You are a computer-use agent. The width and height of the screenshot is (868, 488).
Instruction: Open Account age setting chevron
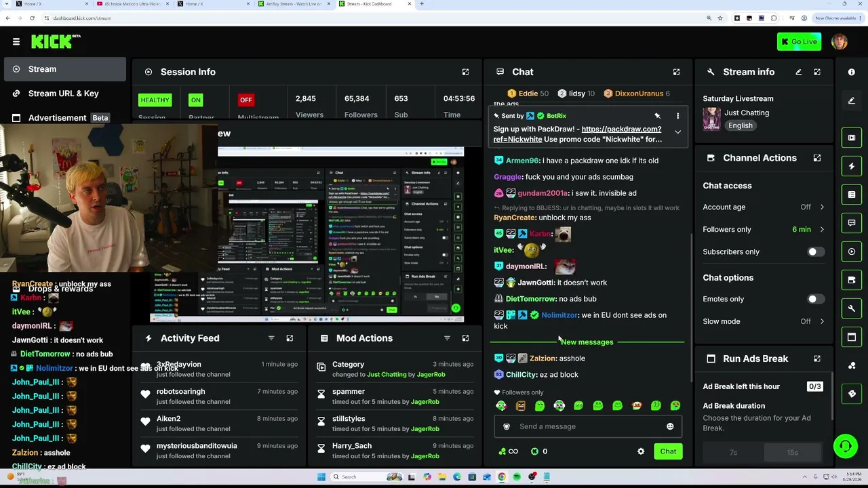coord(822,207)
